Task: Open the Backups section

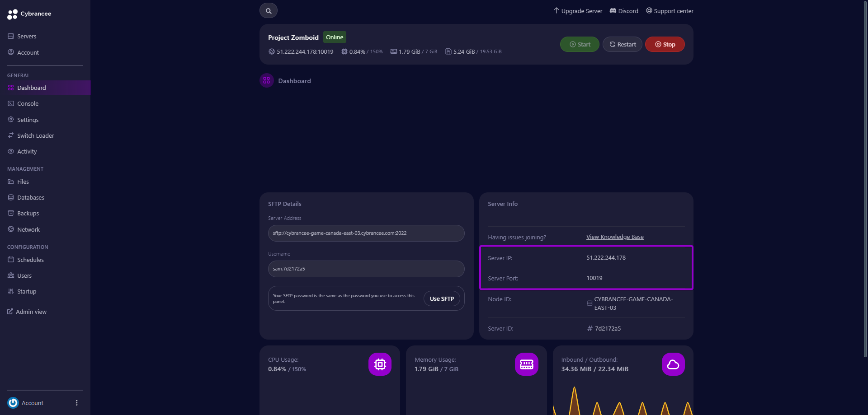Action: tap(10, 213)
